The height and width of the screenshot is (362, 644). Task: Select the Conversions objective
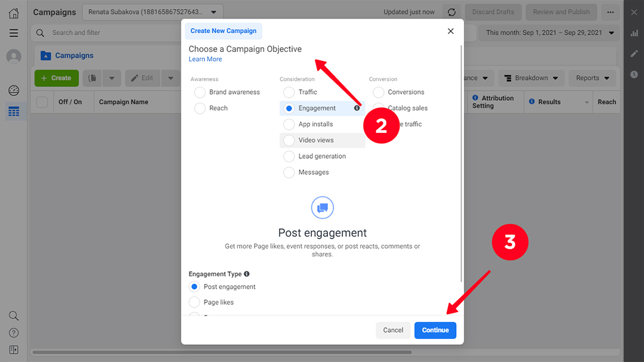tap(378, 92)
